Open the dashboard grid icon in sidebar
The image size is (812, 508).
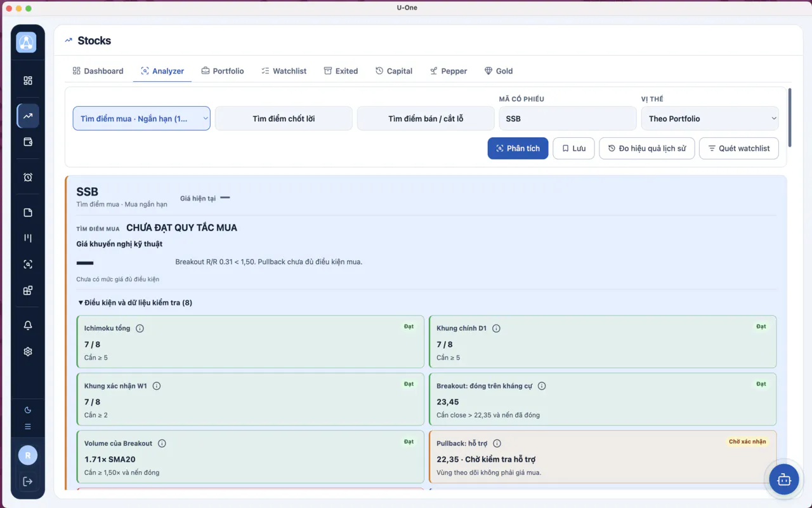pos(28,81)
